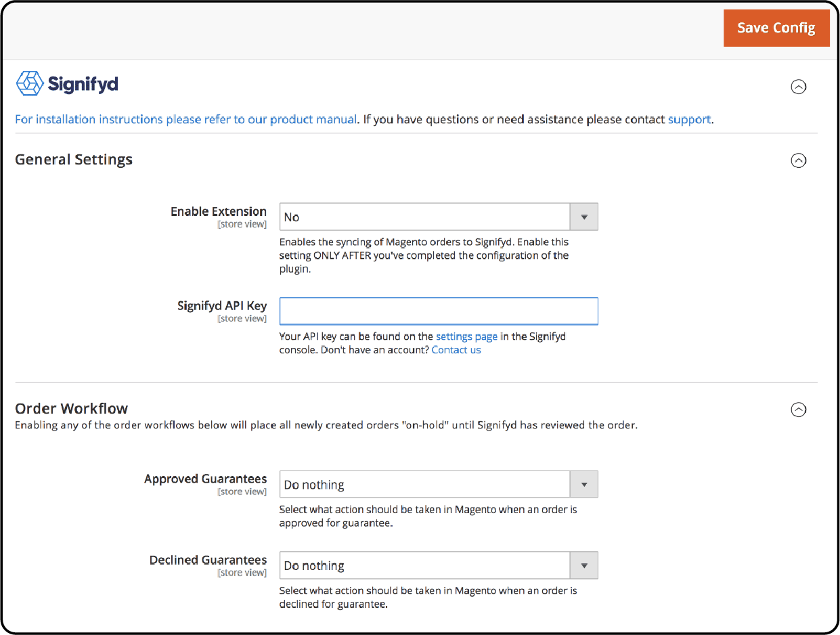Viewport: 840px width, 635px height.
Task: Collapse the Order Workflow section
Action: (799, 410)
